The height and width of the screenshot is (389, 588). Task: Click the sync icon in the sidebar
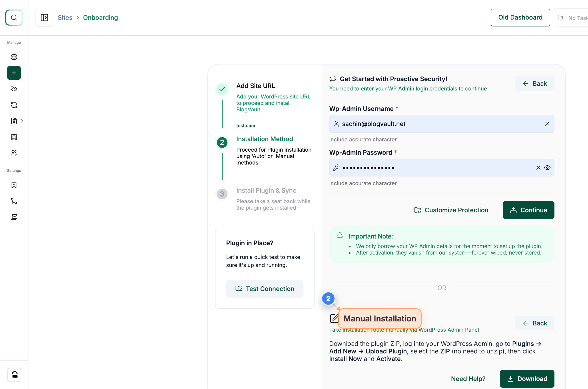coord(14,105)
